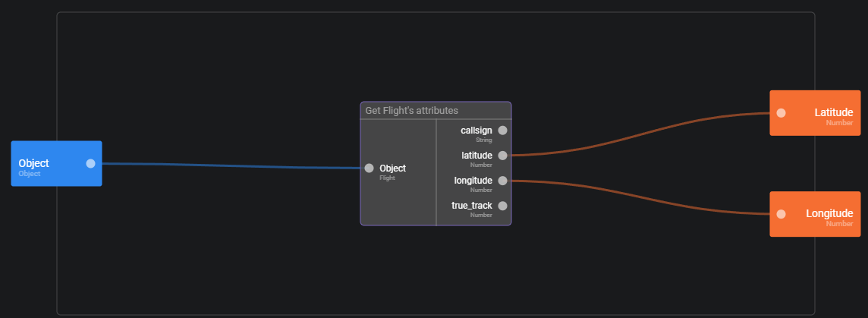Click the callsign String attribute label
The image size is (868, 318).
(476, 131)
